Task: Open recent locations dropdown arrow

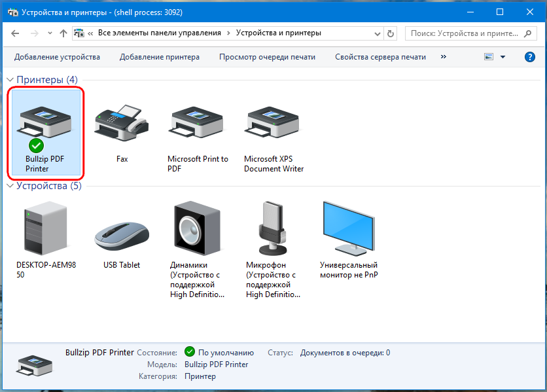Action: point(50,33)
